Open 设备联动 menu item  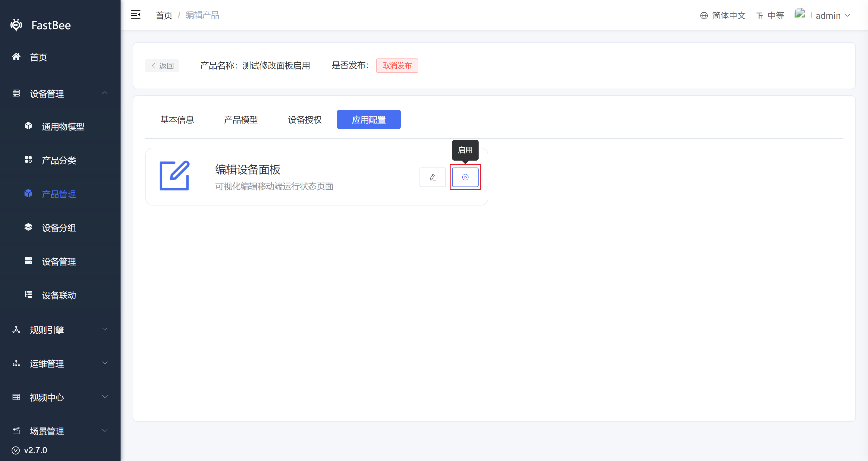click(60, 295)
